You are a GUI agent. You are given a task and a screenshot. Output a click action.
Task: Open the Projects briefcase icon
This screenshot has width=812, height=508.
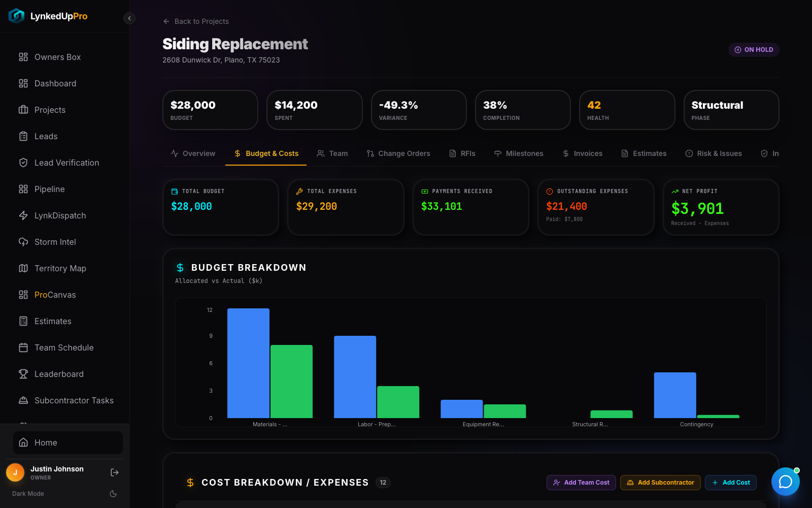click(x=23, y=110)
